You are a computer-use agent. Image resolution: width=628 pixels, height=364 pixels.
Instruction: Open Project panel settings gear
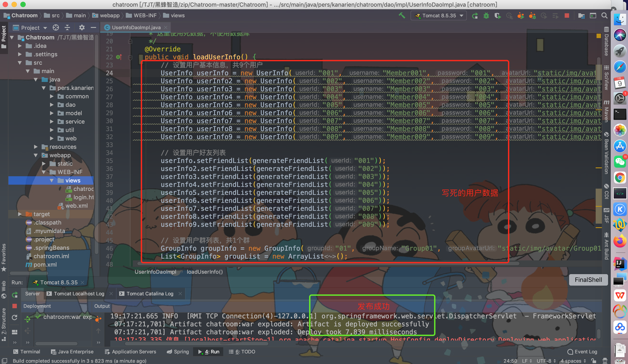click(x=82, y=27)
